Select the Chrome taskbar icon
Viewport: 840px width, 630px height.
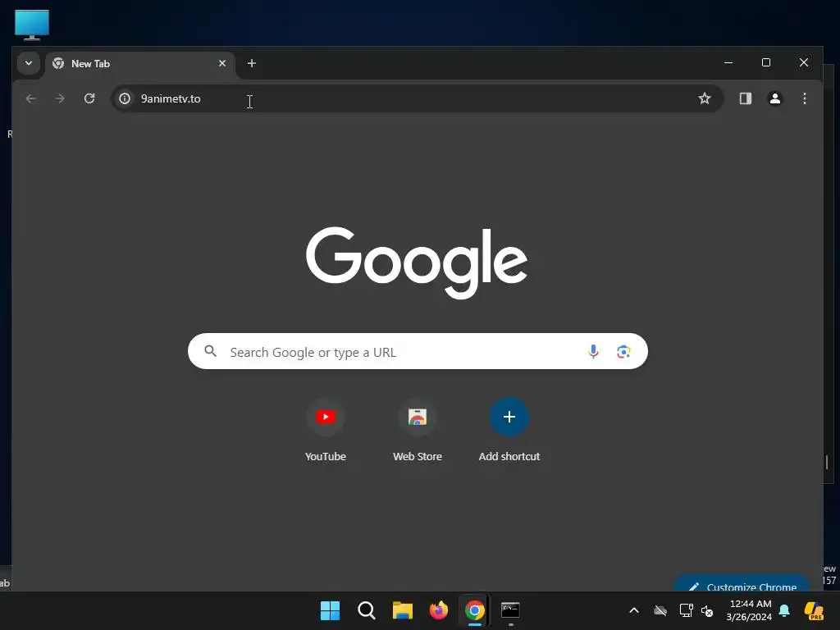475,610
